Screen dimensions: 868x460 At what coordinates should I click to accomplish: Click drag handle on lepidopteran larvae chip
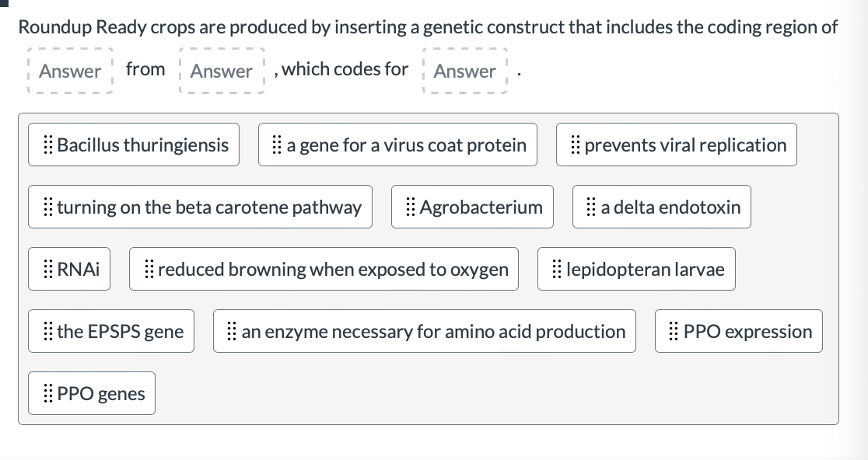tap(557, 270)
